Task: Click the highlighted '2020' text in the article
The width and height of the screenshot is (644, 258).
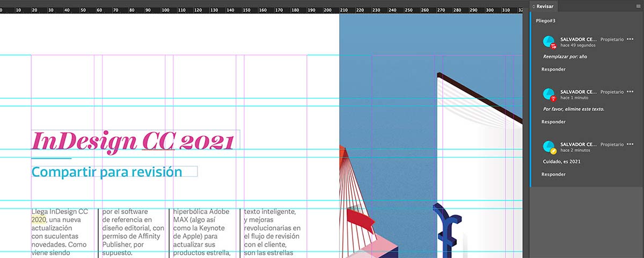Action: 39,220
